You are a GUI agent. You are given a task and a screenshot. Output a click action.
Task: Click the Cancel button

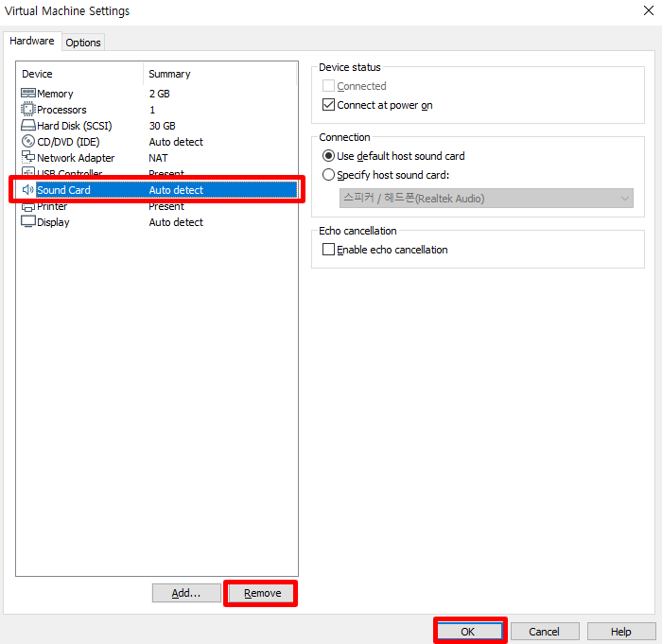click(x=544, y=632)
